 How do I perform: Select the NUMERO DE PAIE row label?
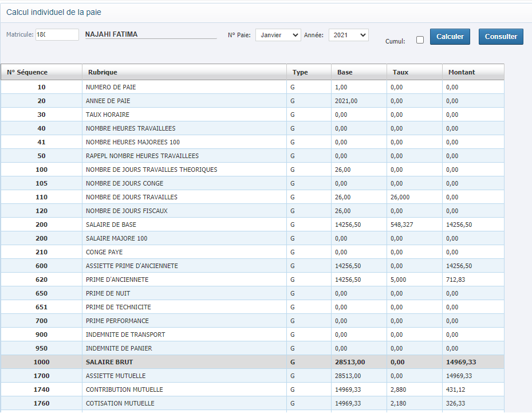pyautogui.click(x=111, y=87)
